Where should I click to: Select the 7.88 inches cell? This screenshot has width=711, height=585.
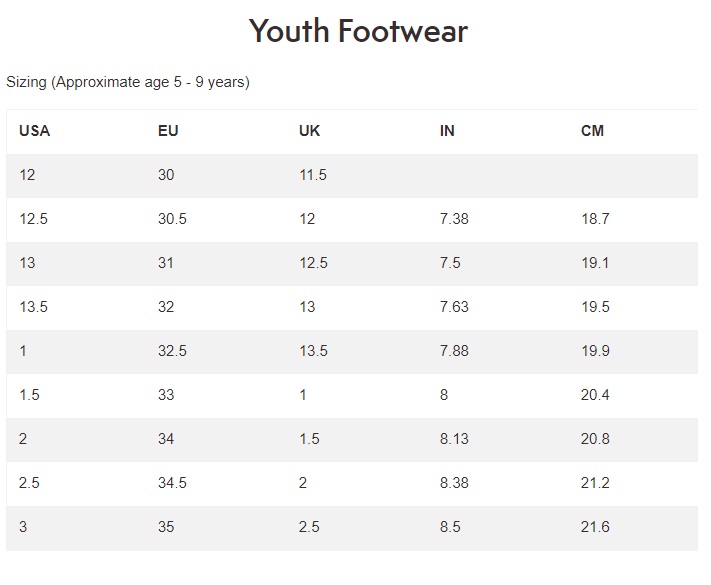(x=454, y=351)
